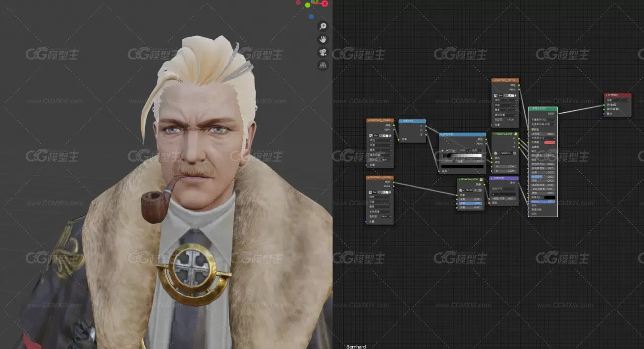Collapse the Color Ramp node
644x349 pixels.
click(441, 134)
